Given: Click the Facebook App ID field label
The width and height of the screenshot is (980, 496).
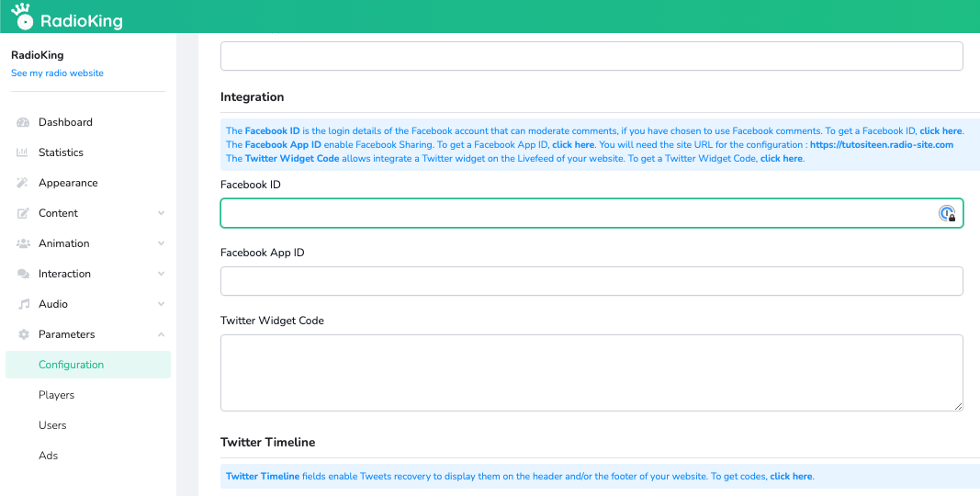Looking at the screenshot, I should click(263, 253).
